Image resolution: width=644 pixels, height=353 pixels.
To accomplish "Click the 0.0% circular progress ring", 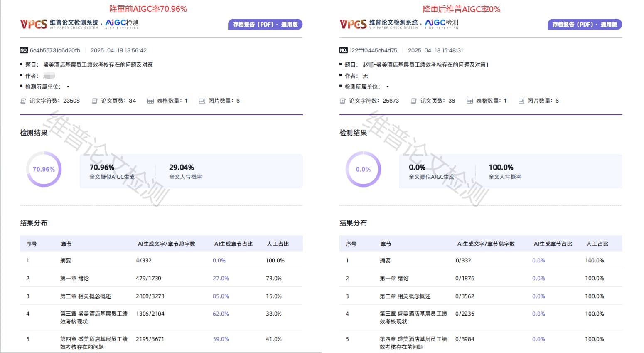I will pyautogui.click(x=363, y=169).
